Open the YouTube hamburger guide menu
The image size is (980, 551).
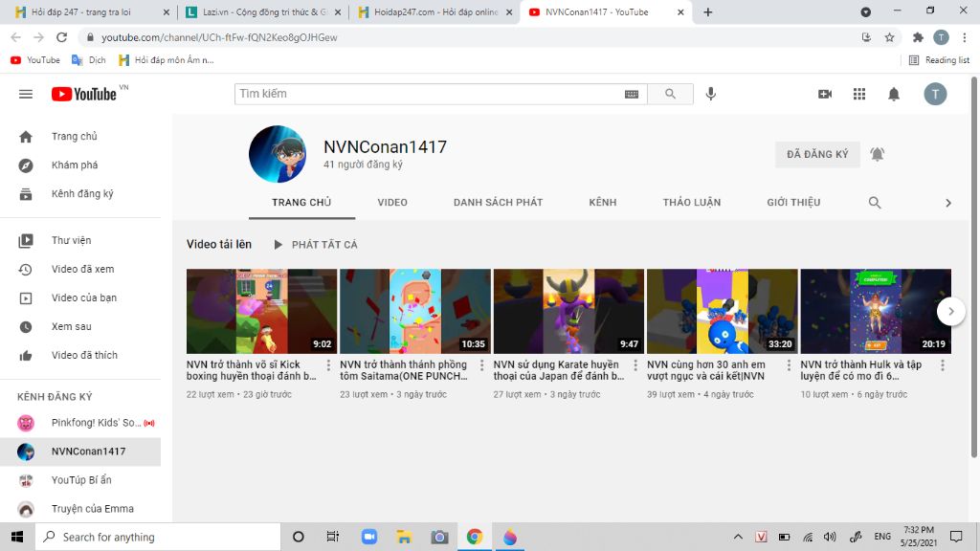[26, 95]
